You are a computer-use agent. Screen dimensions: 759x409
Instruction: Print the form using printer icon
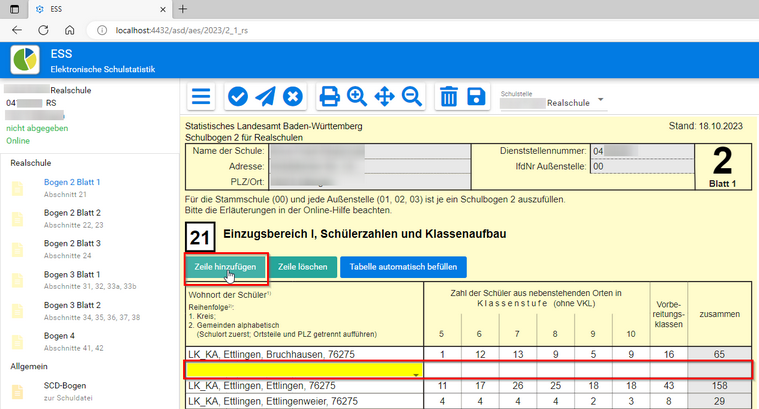coord(329,97)
